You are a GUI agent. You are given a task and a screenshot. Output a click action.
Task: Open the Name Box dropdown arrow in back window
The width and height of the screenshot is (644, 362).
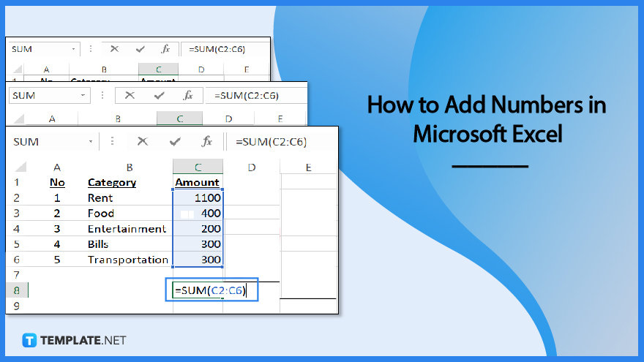coord(73,49)
